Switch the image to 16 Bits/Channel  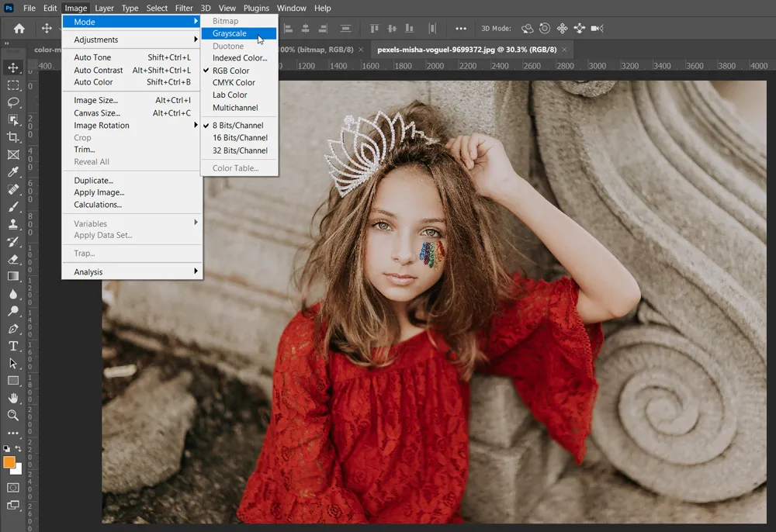(x=238, y=138)
